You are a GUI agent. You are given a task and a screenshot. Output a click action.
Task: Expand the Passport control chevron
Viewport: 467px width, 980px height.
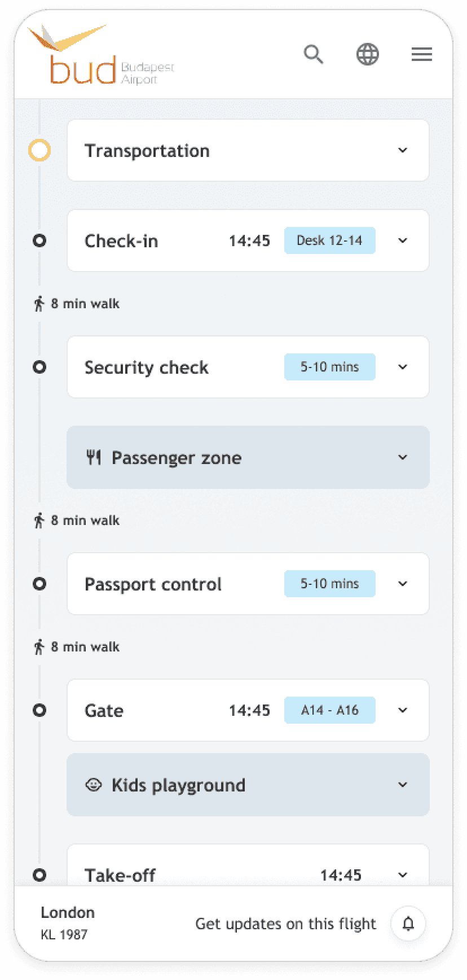[403, 584]
